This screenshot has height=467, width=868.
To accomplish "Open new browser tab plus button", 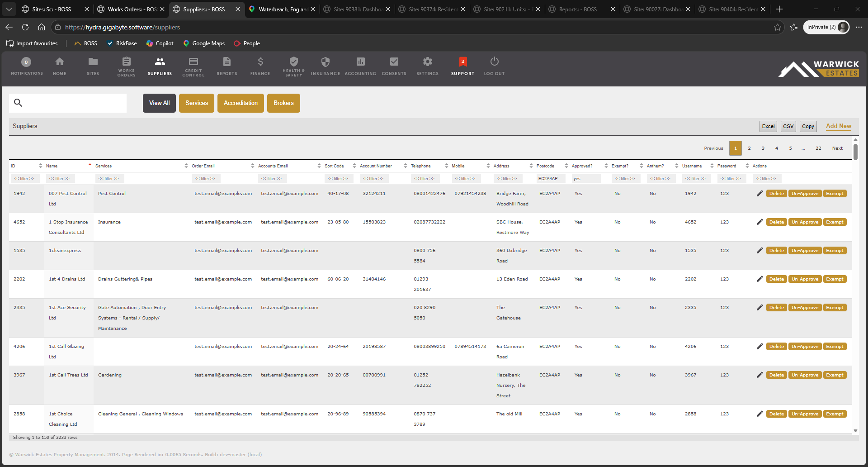I will point(779,9).
